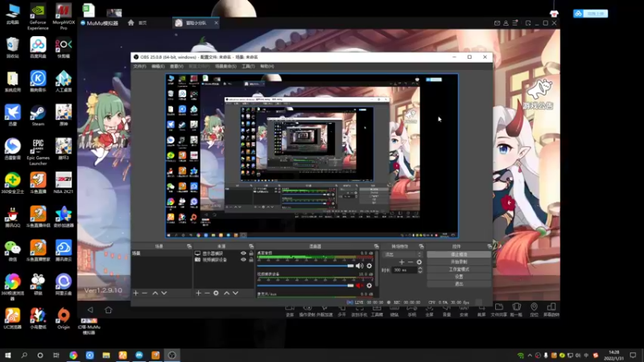Open the Windows Start menu

pyautogui.click(x=8, y=355)
